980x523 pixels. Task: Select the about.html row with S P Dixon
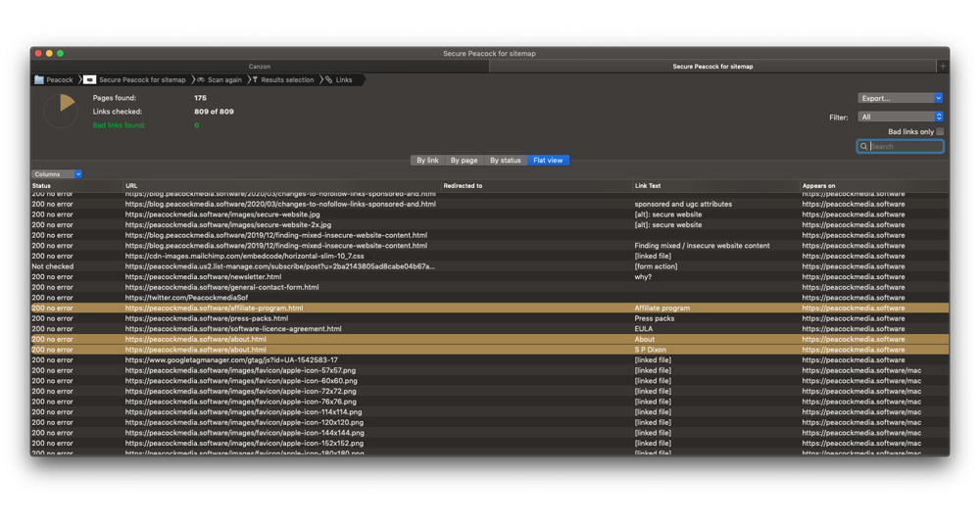490,350
